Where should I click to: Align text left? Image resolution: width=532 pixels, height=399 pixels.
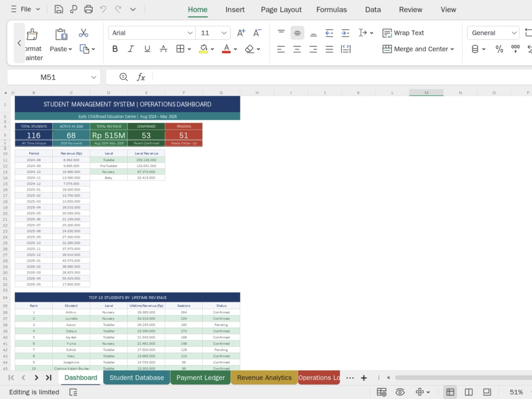point(281,49)
